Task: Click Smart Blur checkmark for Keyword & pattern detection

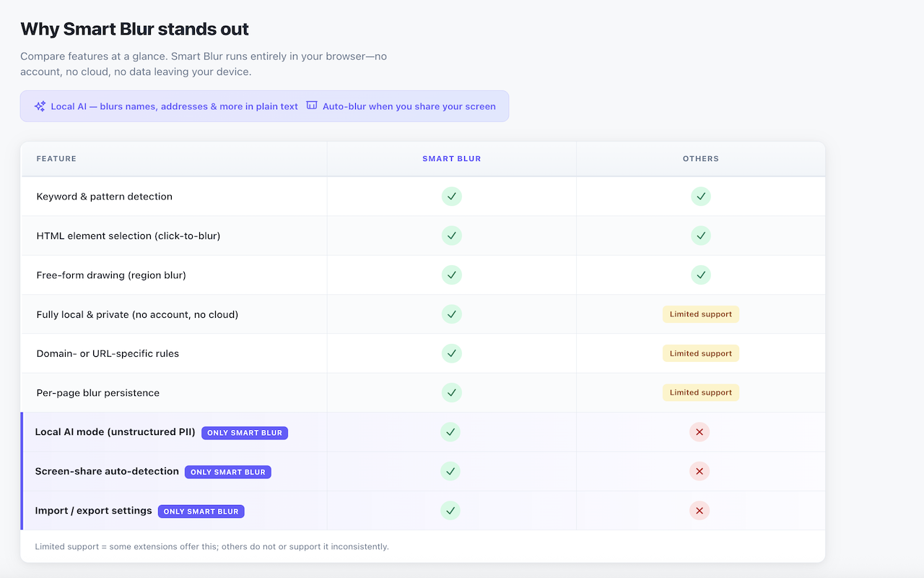Action: 451,197
